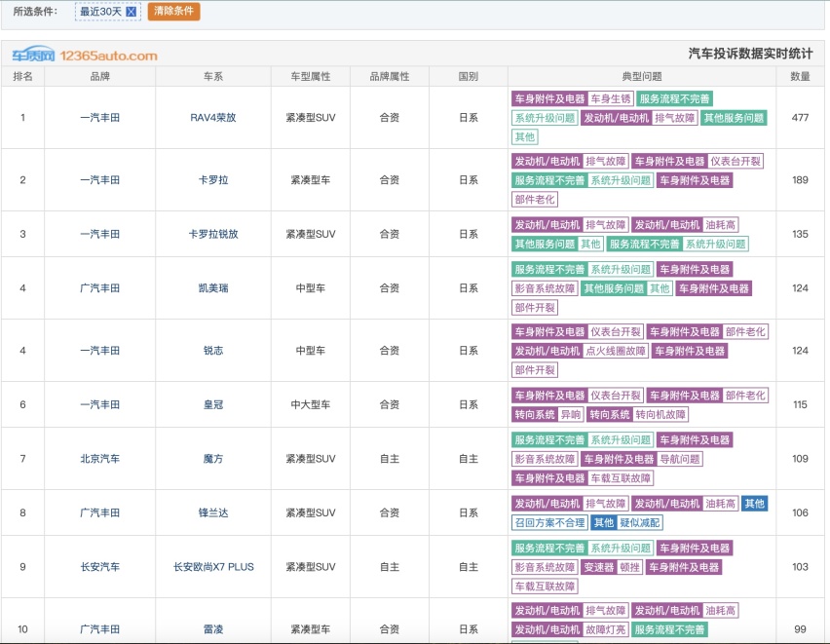The image size is (830, 644).
Task: Click 紧凑型SUV in RAV4荣放 row
Action: 311,118
